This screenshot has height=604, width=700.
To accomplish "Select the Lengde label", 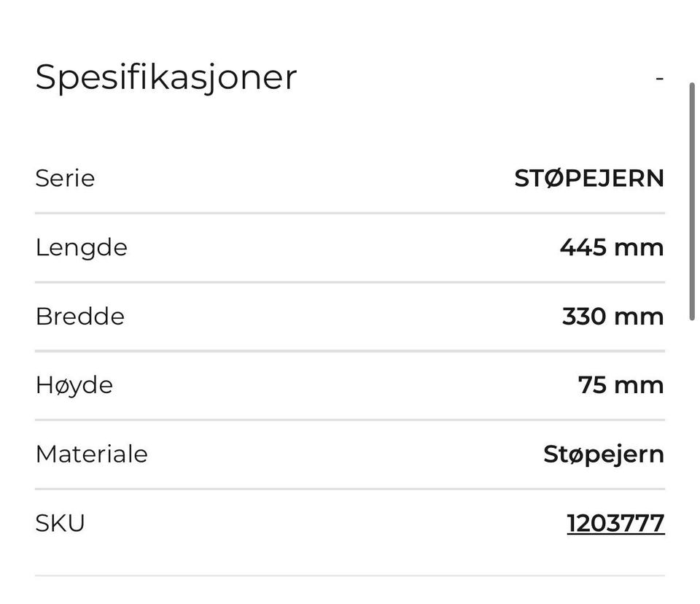I will 81,247.
